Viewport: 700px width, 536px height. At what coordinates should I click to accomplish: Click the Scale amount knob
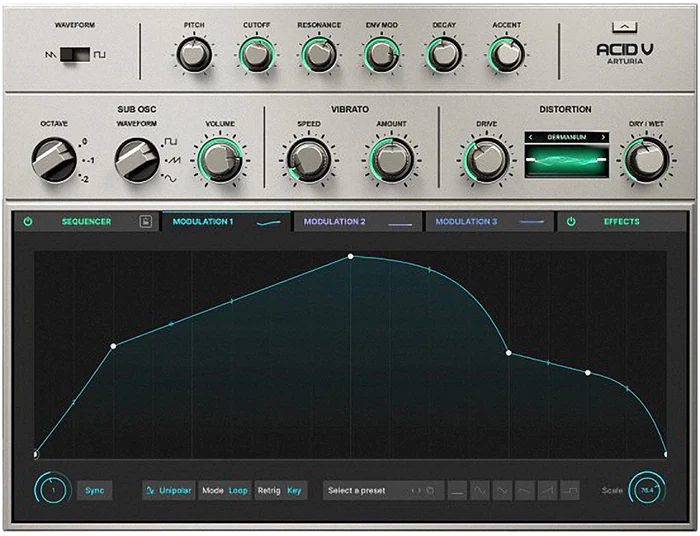click(647, 490)
